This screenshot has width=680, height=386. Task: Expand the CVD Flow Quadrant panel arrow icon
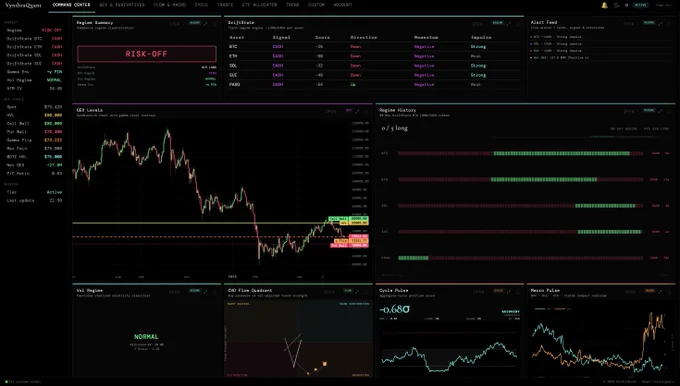click(x=357, y=291)
